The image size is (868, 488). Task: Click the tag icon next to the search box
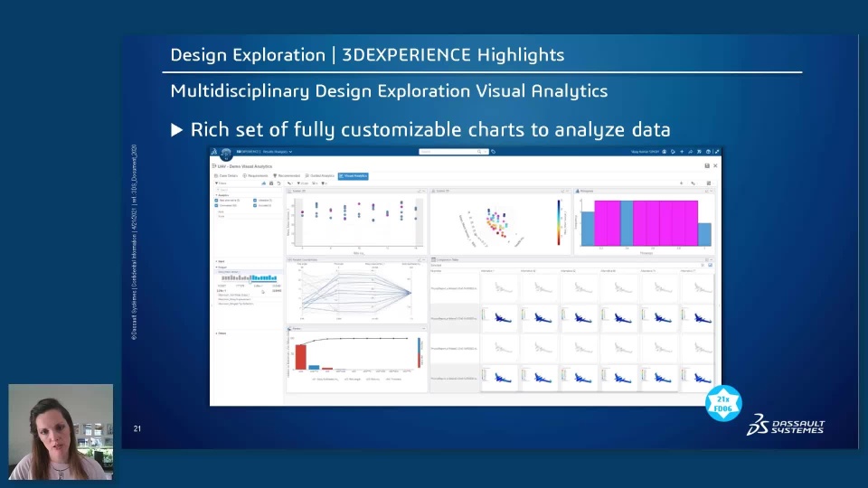click(494, 152)
